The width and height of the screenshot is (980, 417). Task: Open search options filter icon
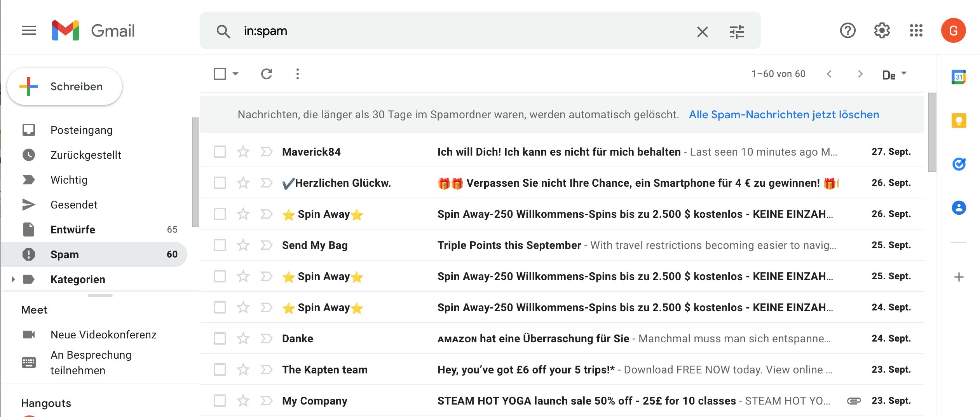[x=737, y=31]
